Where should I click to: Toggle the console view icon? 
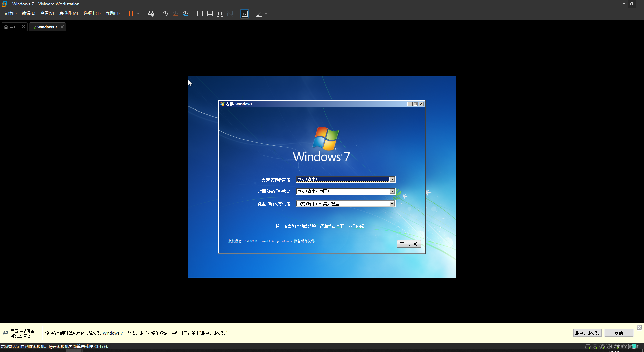click(245, 14)
